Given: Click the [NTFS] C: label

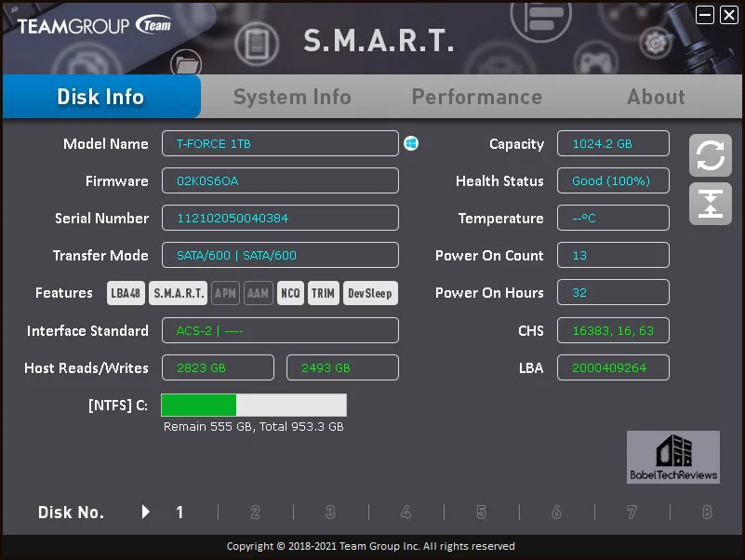Looking at the screenshot, I should click(x=118, y=405).
